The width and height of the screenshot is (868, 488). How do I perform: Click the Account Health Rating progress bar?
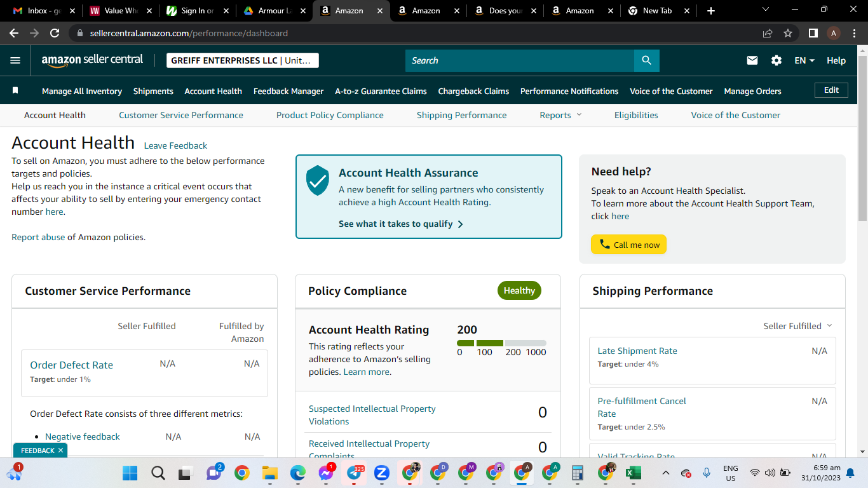point(501,343)
